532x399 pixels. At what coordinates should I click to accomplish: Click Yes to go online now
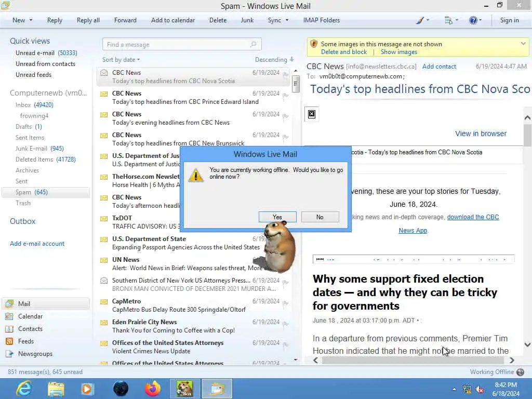[277, 217]
